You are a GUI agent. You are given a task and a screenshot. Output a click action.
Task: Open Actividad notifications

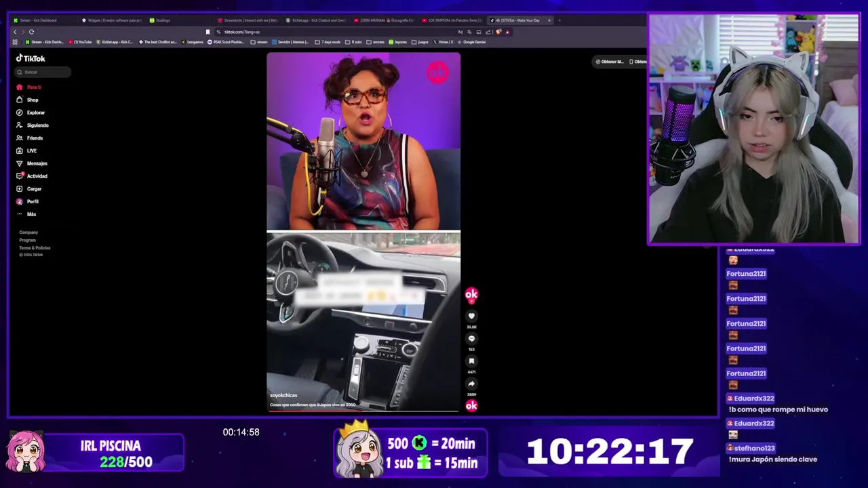(x=32, y=176)
